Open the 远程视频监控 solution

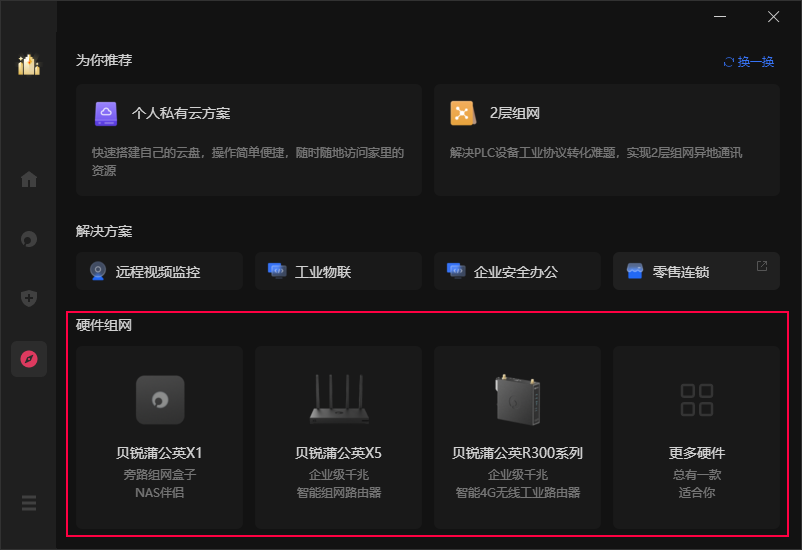[x=159, y=271]
